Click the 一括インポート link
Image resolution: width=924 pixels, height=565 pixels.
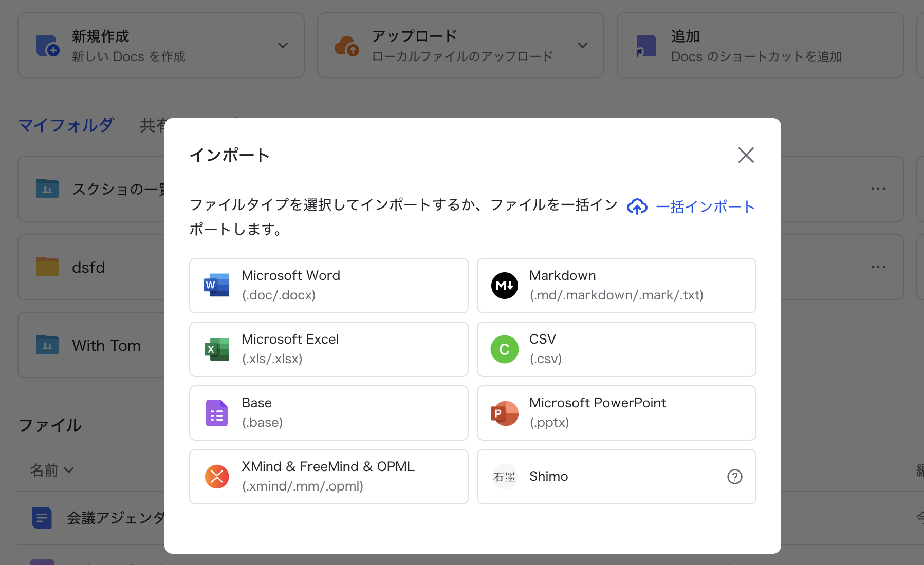(x=705, y=206)
